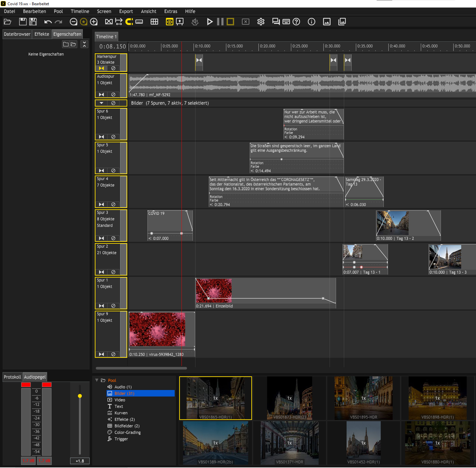Toggle the bowtie icon on Spur 5
The height and width of the screenshot is (468, 476).
[x=102, y=171]
